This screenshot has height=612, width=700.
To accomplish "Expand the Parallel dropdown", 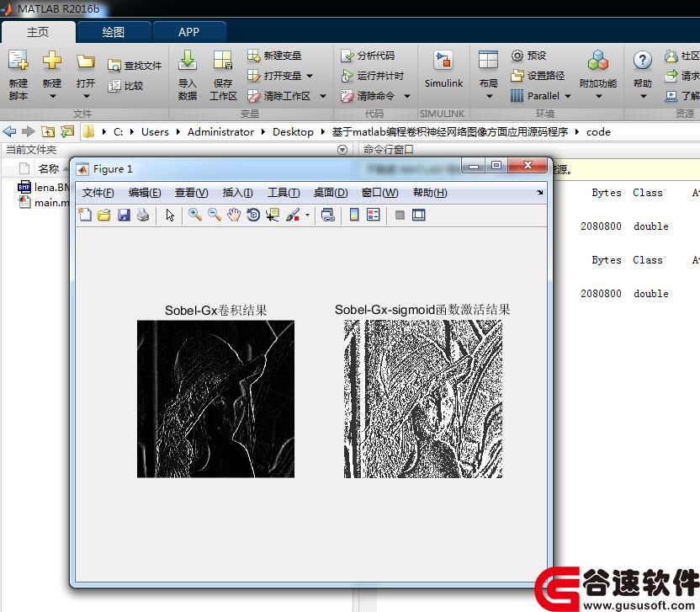I will point(568,96).
